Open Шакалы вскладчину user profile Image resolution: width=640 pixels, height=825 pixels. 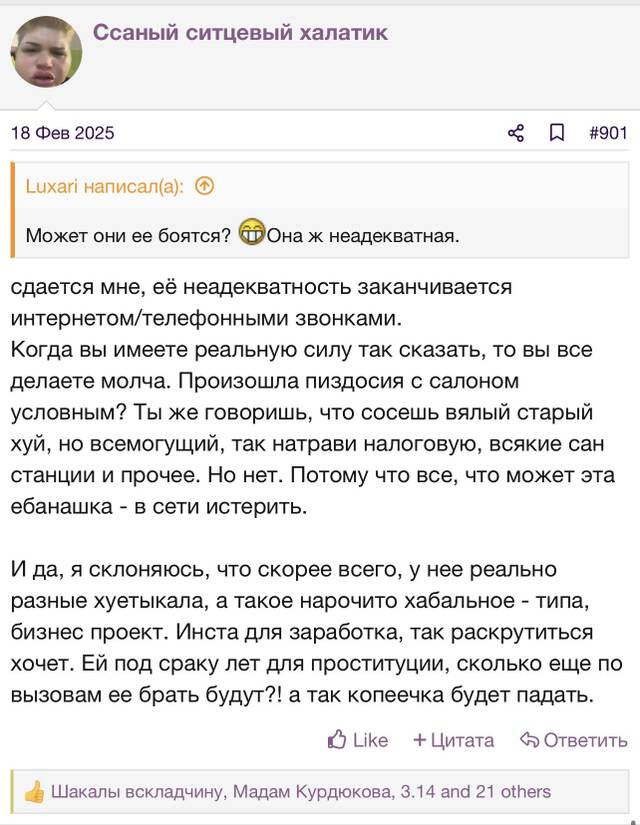click(x=138, y=791)
